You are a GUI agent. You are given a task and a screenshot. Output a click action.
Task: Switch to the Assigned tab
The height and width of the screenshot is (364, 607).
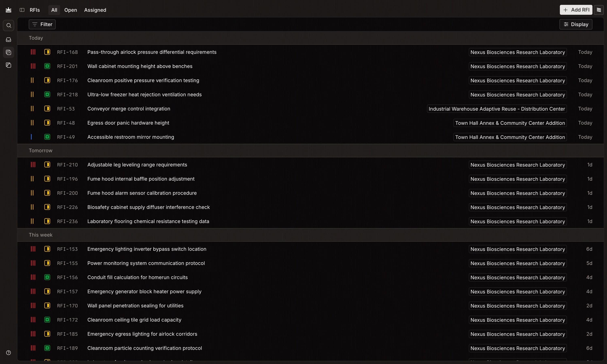point(95,10)
